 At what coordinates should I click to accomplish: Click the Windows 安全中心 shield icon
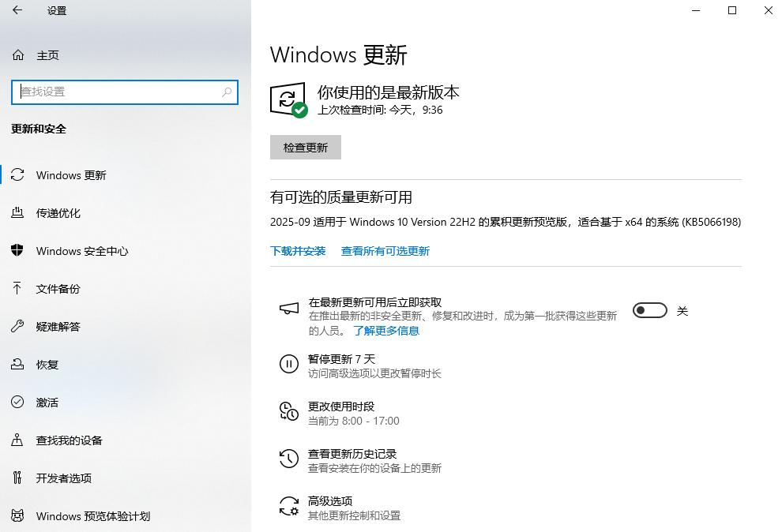[17, 251]
